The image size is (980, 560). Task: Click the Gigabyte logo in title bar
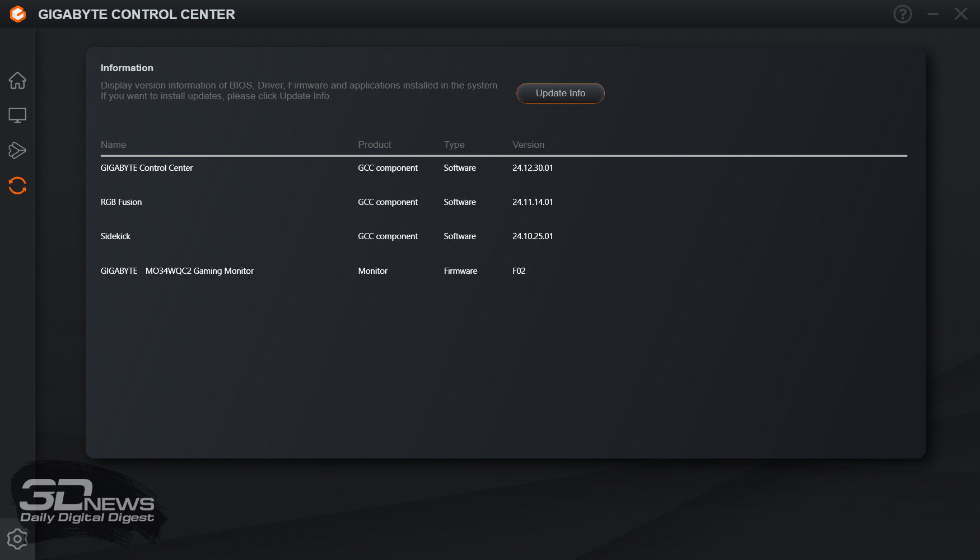coord(18,14)
